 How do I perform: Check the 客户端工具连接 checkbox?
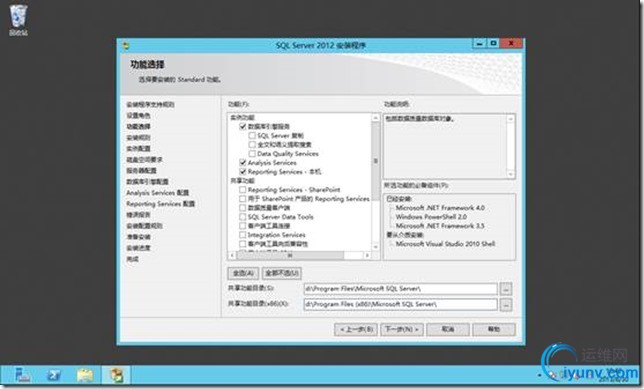click(x=243, y=226)
